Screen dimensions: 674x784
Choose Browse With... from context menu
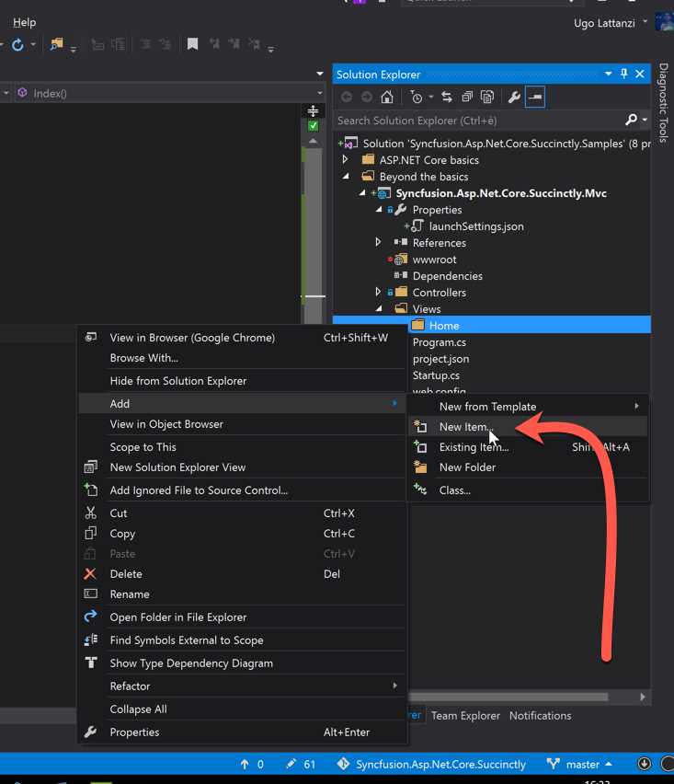[243, 358]
